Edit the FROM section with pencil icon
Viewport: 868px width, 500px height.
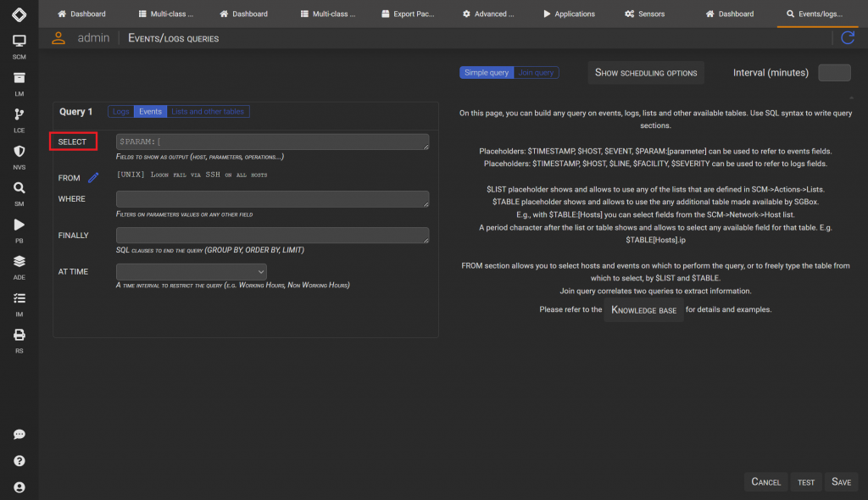[93, 177]
